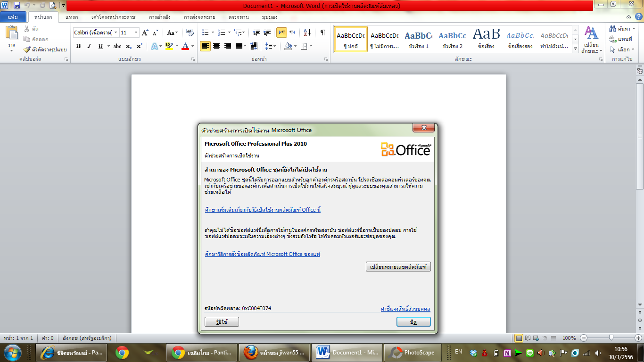Click the Bullets list icon
Image resolution: width=644 pixels, height=362 pixels.
(205, 33)
